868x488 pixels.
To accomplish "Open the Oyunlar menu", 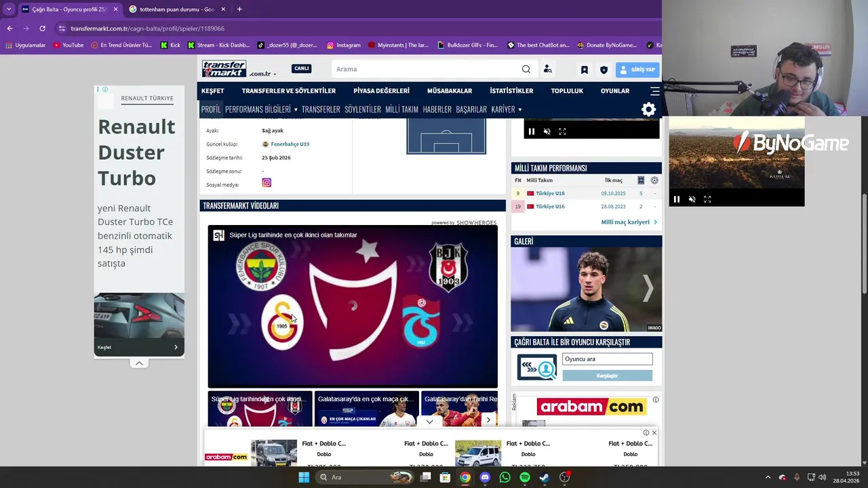I will point(615,91).
